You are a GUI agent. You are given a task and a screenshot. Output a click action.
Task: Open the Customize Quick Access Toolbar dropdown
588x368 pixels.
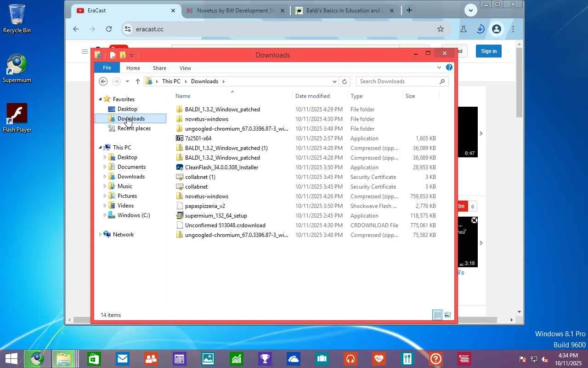coord(131,56)
